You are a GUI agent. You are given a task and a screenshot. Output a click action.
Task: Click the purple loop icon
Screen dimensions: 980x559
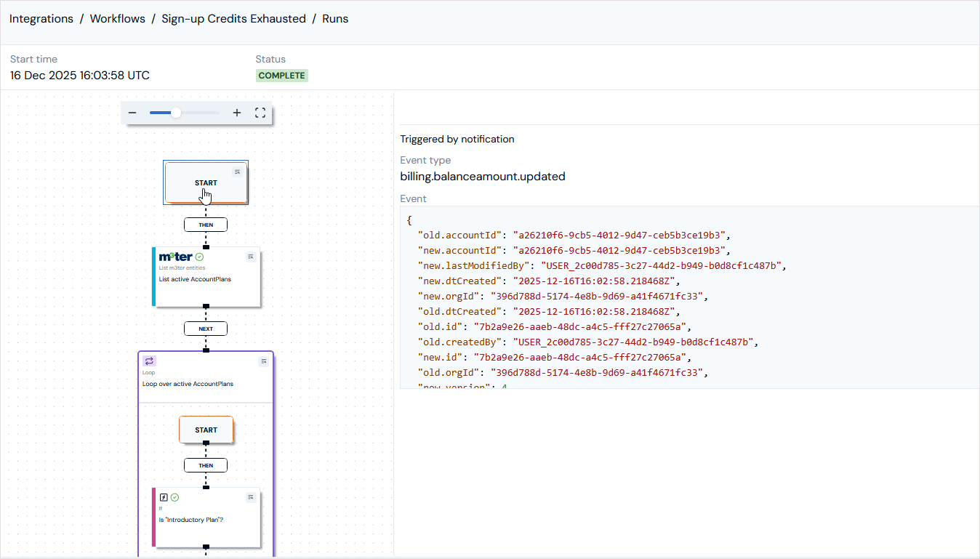coord(149,361)
